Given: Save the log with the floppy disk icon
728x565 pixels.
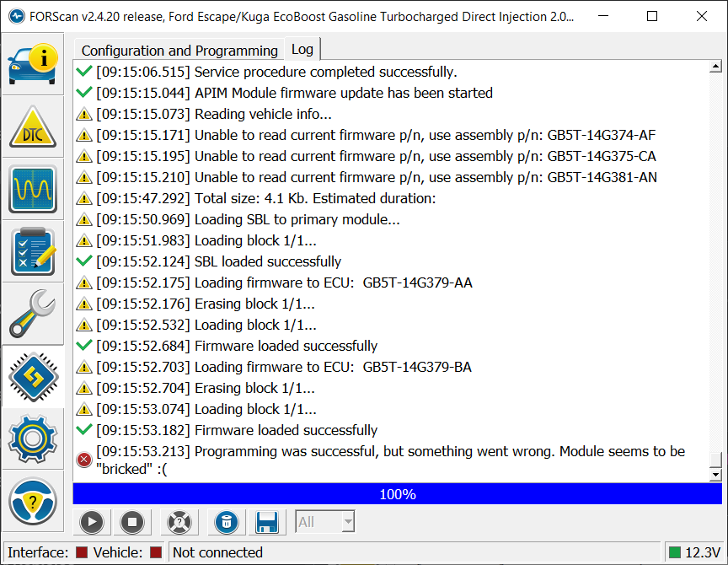Looking at the screenshot, I should pyautogui.click(x=267, y=522).
